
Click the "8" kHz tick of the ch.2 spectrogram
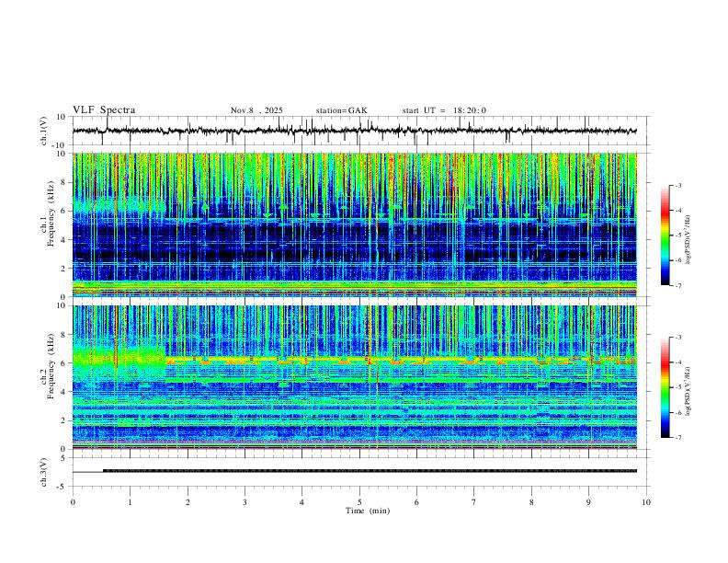coord(64,335)
